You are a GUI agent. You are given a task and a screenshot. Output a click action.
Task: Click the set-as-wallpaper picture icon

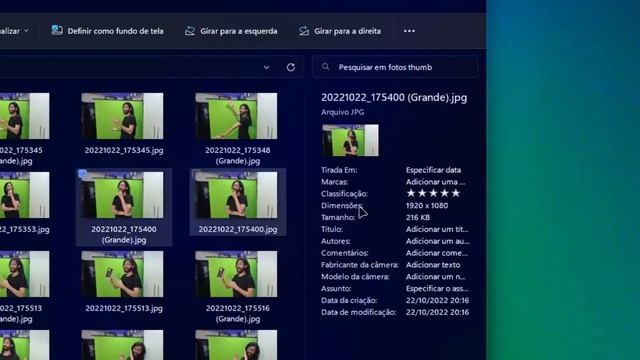[x=57, y=31]
